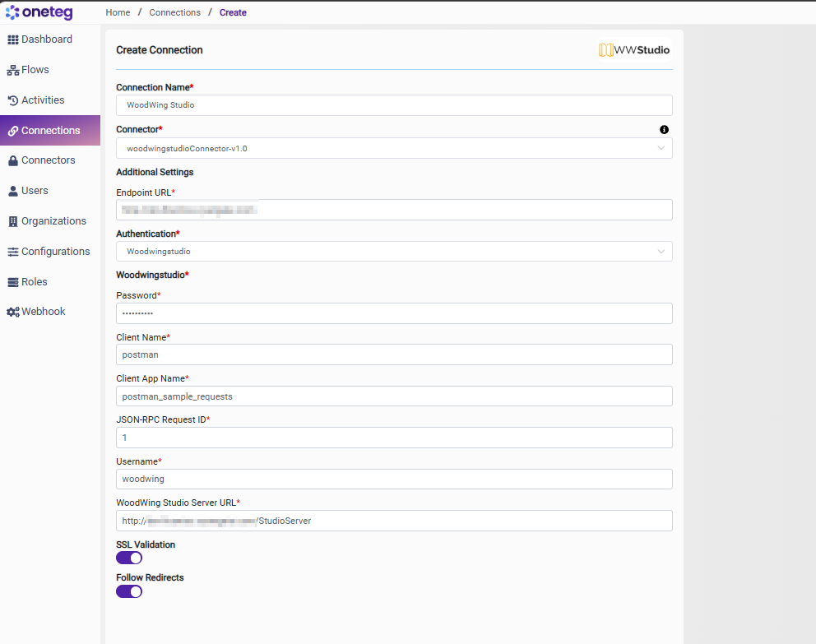Open Roles menu item
Image resolution: width=816 pixels, height=644 pixels.
tap(50, 281)
